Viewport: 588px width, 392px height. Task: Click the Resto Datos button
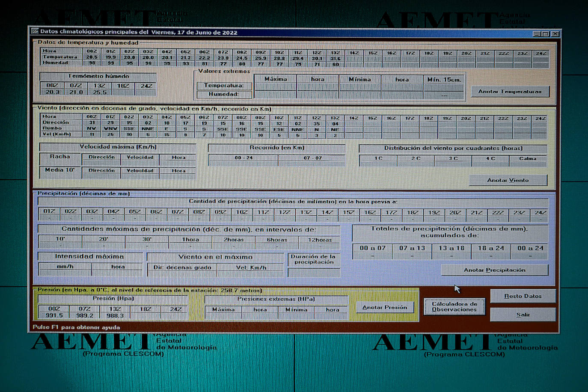pyautogui.click(x=523, y=296)
